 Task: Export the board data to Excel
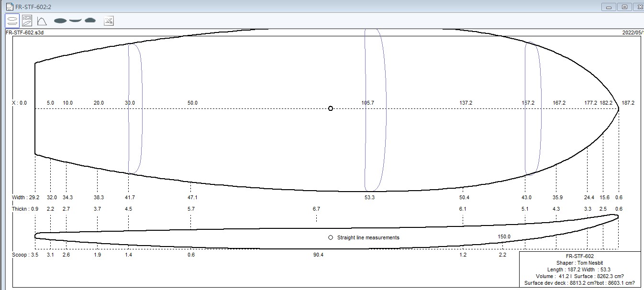109,21
